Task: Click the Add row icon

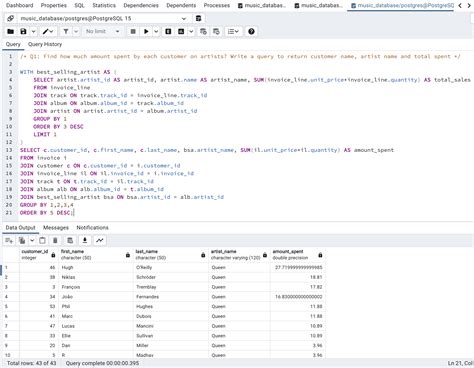Action: coord(9,240)
